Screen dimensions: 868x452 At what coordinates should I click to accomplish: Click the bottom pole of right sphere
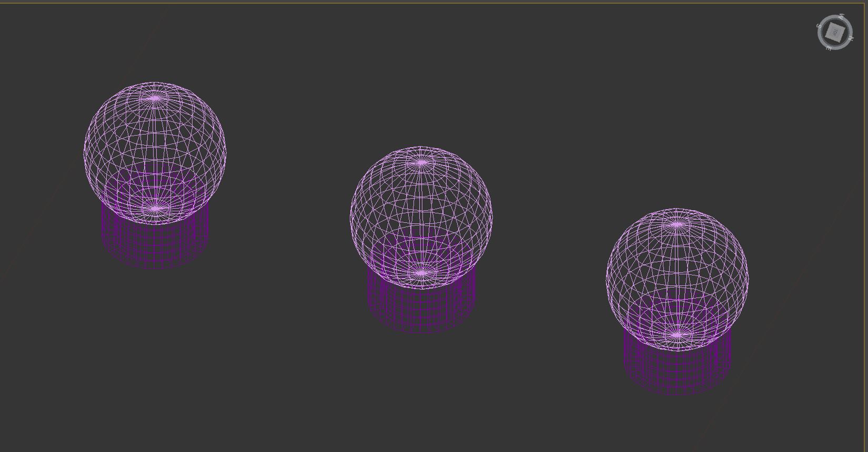point(677,334)
